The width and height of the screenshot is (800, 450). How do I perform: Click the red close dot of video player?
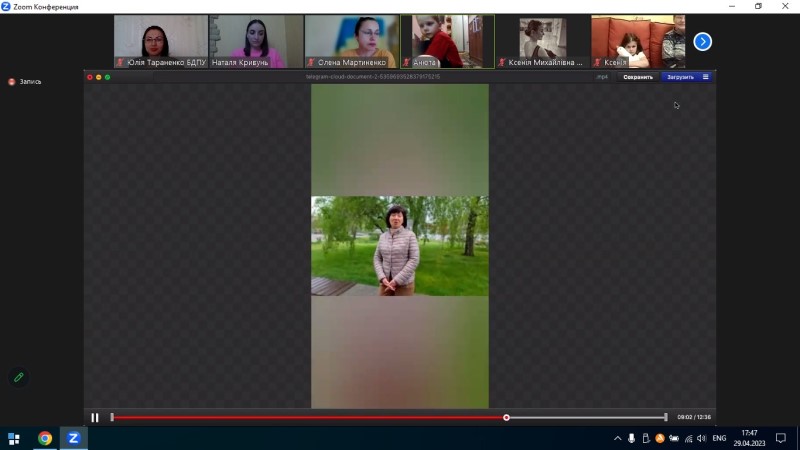90,77
